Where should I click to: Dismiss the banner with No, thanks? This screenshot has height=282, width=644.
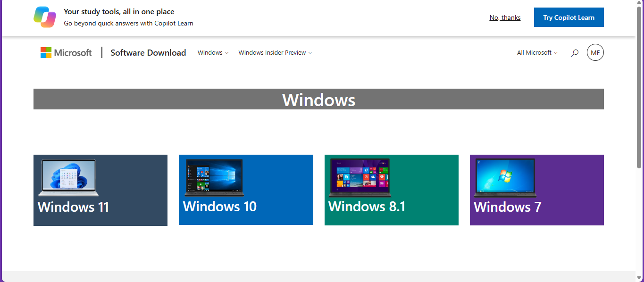tap(505, 17)
